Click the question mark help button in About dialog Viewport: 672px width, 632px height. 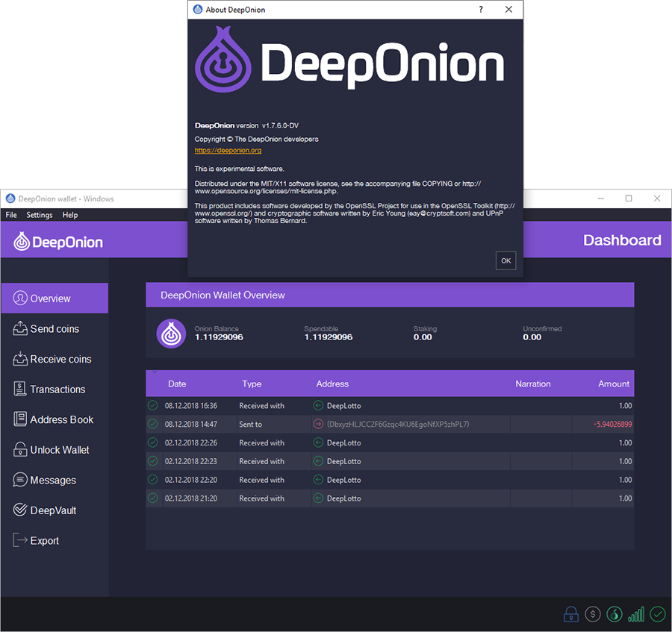[481, 10]
